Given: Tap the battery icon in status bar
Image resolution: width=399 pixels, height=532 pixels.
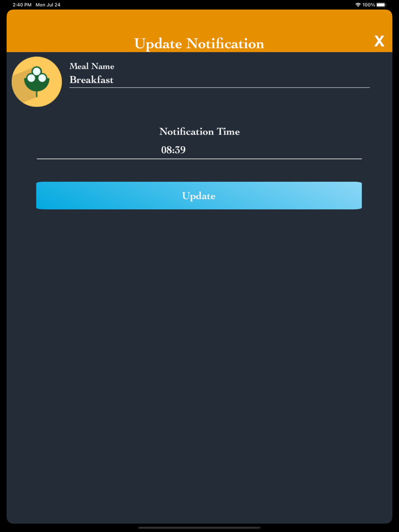Looking at the screenshot, I should [381, 5].
